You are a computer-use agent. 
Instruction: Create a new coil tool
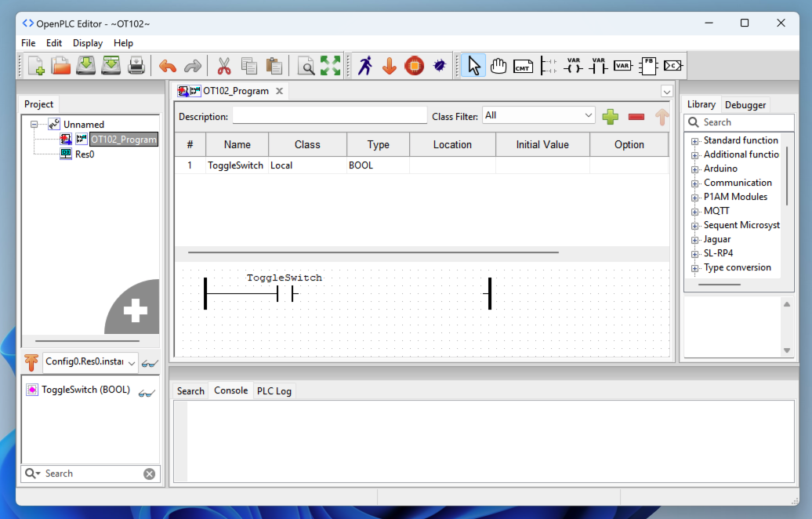point(573,66)
